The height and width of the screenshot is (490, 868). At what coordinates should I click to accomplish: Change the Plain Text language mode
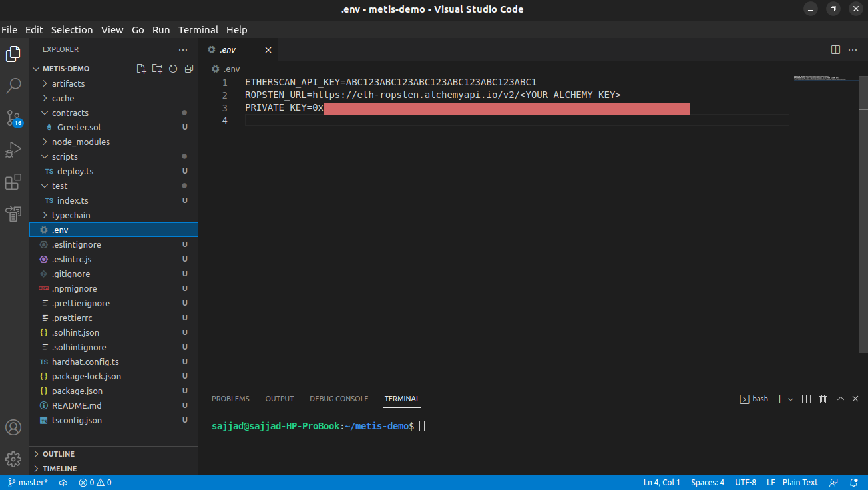(800, 483)
